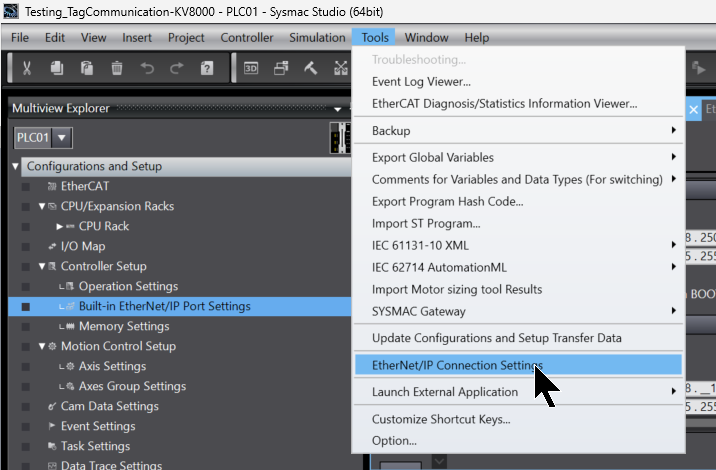Collapse the CPU/Expansion Racks node
The image size is (716, 470).
[42, 206]
